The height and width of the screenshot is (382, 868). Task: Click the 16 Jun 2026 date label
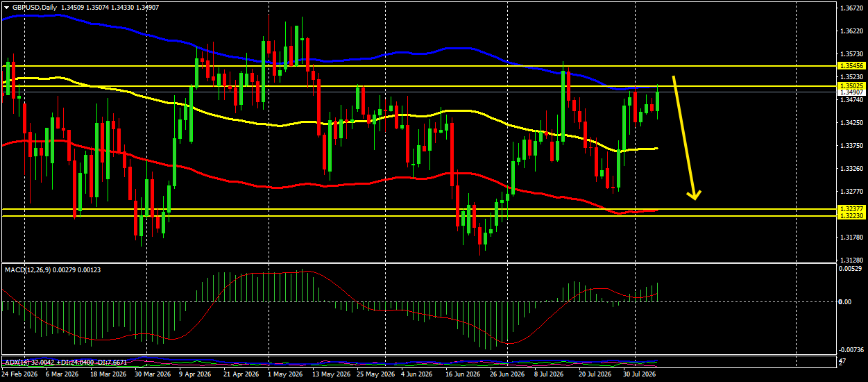click(463, 374)
